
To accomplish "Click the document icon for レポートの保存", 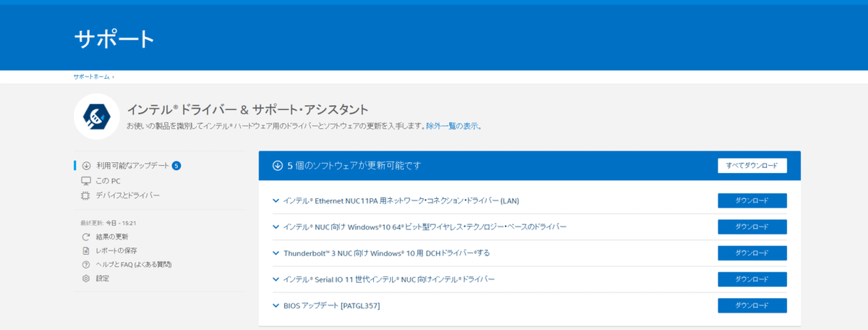I will (86, 250).
